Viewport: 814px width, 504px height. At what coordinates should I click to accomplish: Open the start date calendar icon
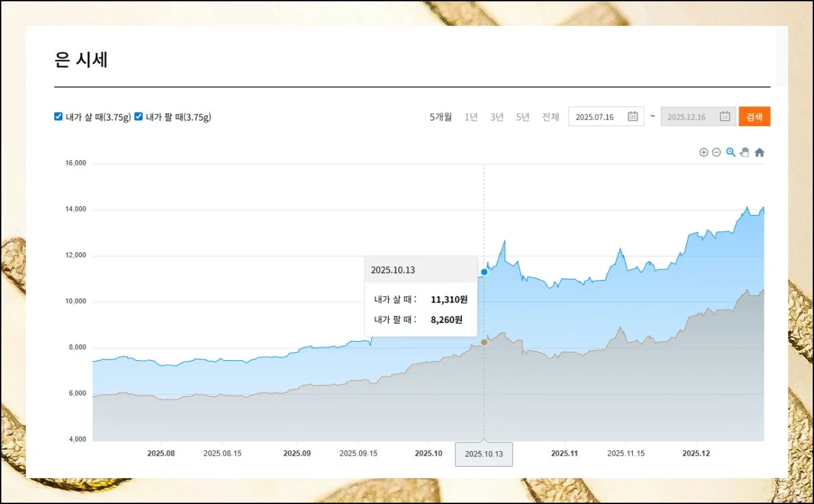[632, 117]
